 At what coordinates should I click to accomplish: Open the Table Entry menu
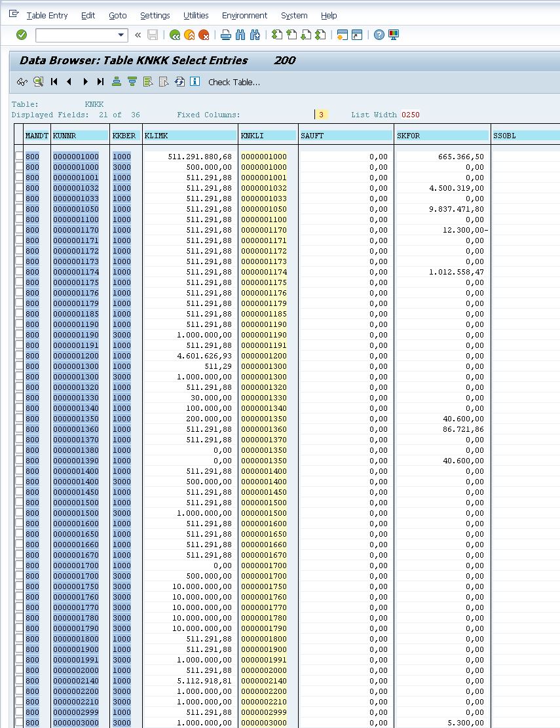(47, 15)
